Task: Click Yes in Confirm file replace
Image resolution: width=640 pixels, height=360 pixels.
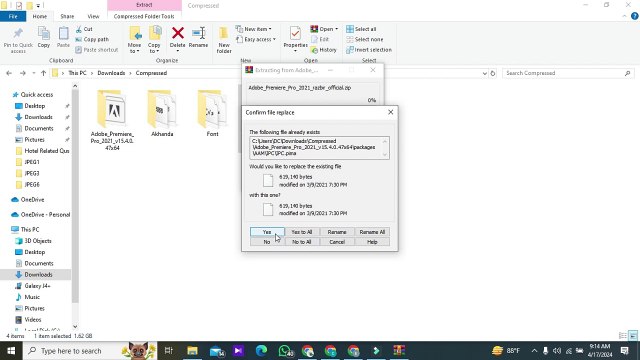Action: click(x=267, y=232)
